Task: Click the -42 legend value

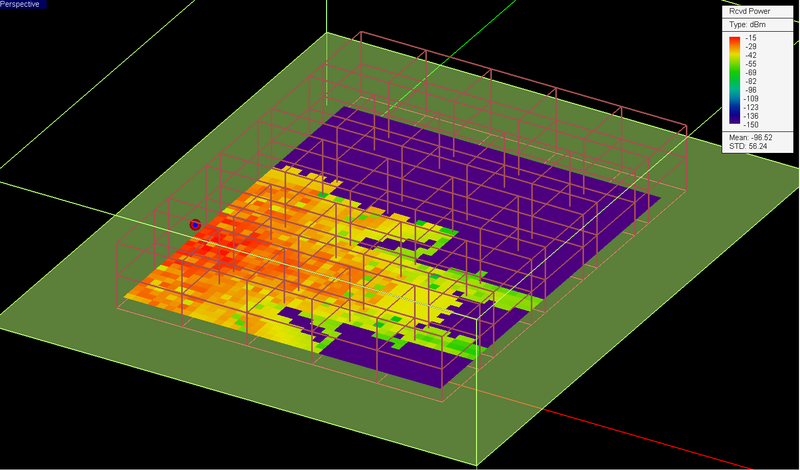Action: (751, 55)
